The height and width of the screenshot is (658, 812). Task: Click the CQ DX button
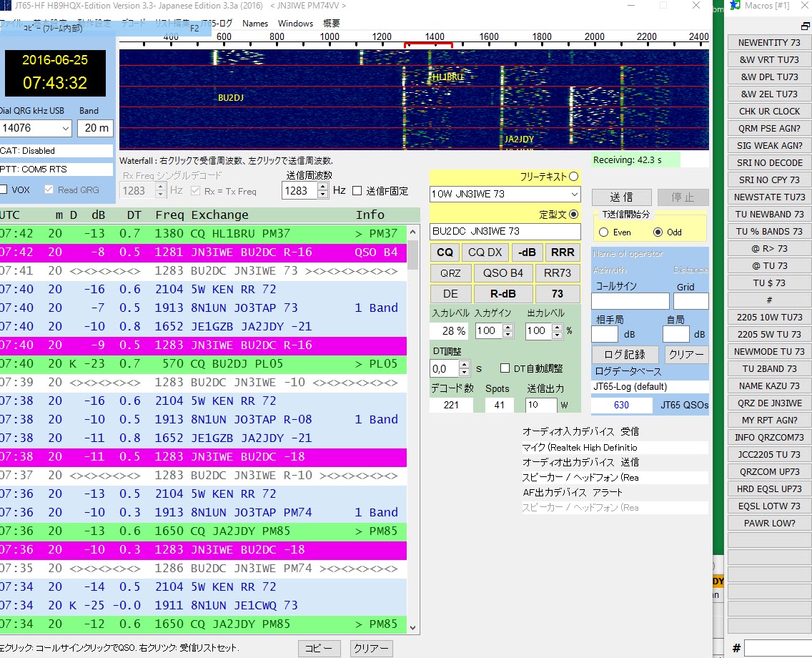485,252
